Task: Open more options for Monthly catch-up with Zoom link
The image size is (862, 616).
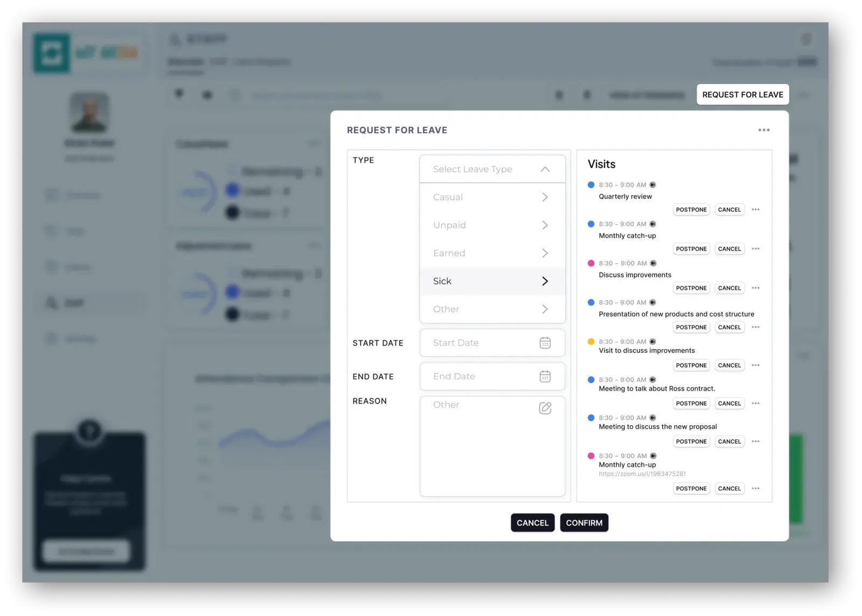Action: (755, 489)
